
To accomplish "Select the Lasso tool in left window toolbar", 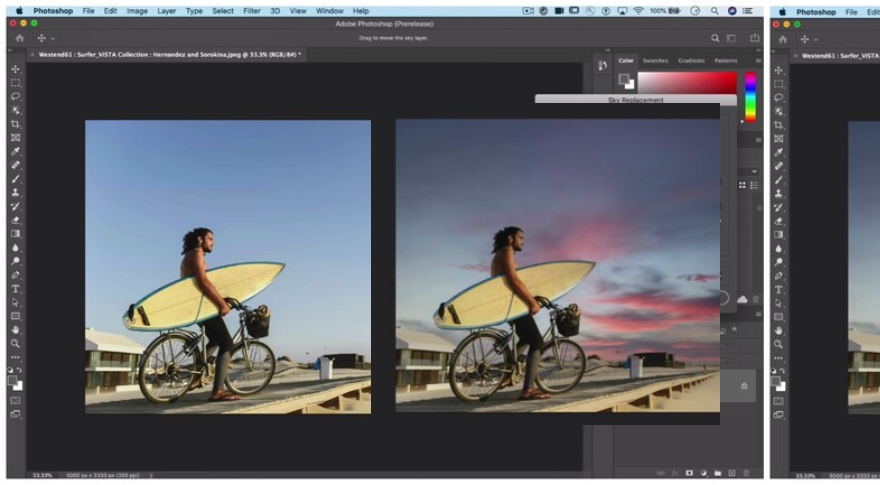I will [15, 97].
